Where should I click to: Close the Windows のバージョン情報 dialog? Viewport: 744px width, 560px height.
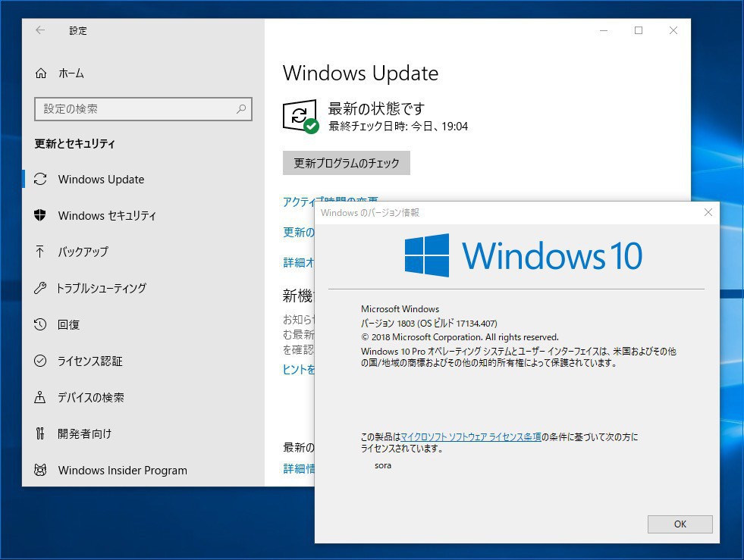(708, 212)
